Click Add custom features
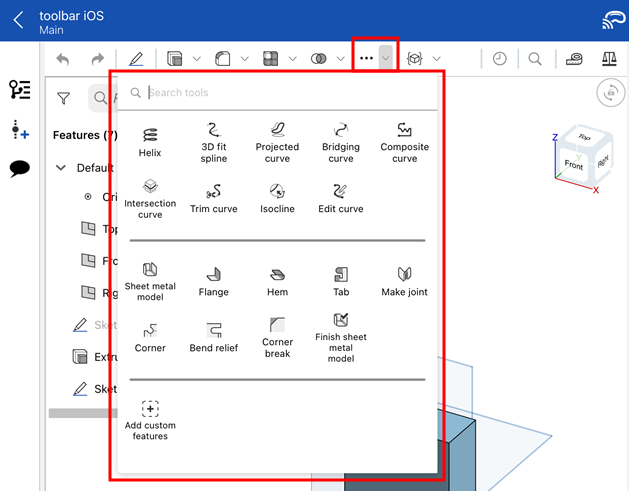The height and width of the screenshot is (491, 629). [150, 419]
